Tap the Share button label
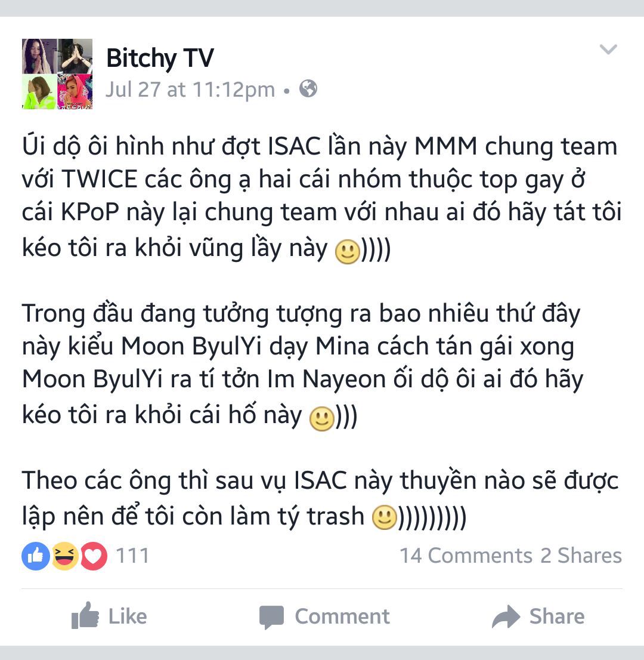Image resolution: width=644 pixels, height=660 pixels. [x=557, y=616]
